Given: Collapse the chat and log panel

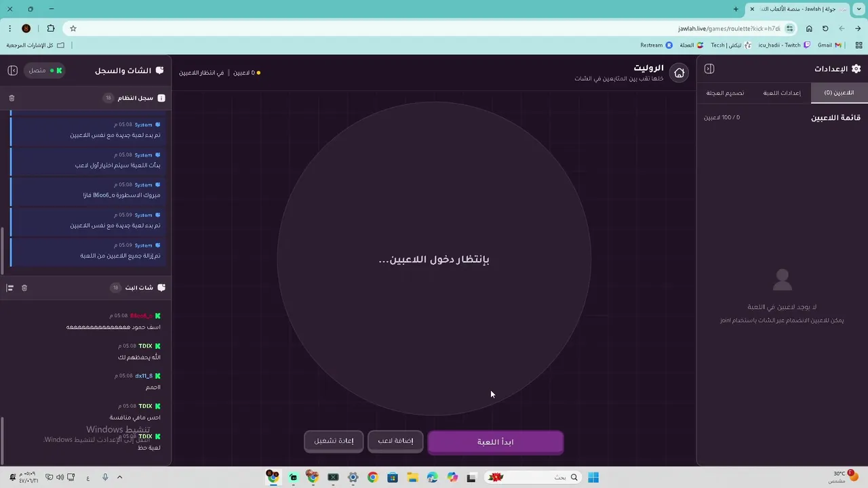Looking at the screenshot, I should point(12,70).
